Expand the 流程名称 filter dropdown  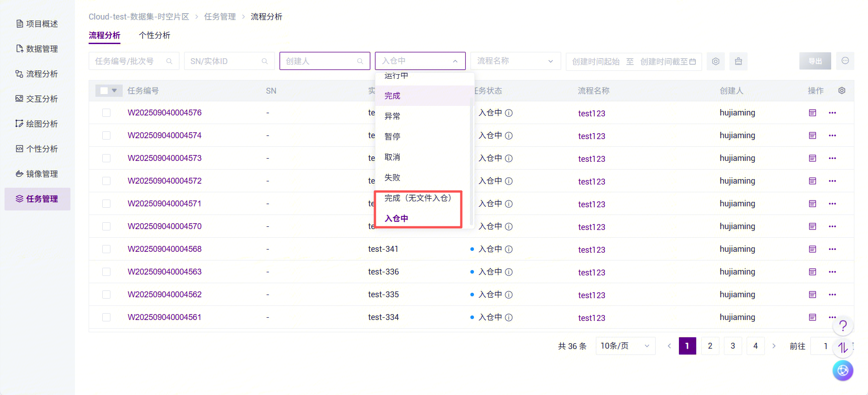(x=515, y=61)
